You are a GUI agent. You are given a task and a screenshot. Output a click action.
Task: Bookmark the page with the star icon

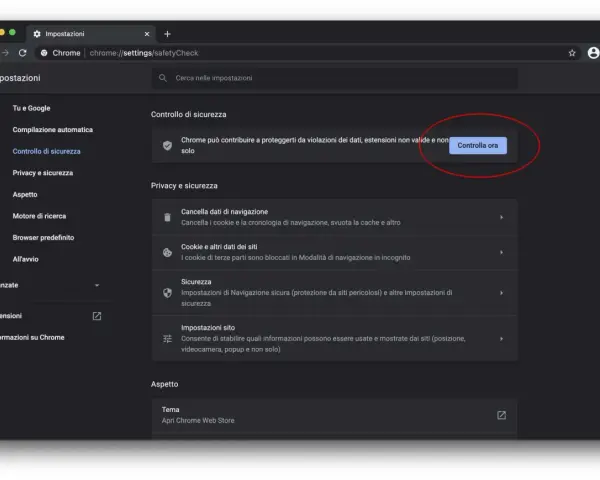pos(572,53)
